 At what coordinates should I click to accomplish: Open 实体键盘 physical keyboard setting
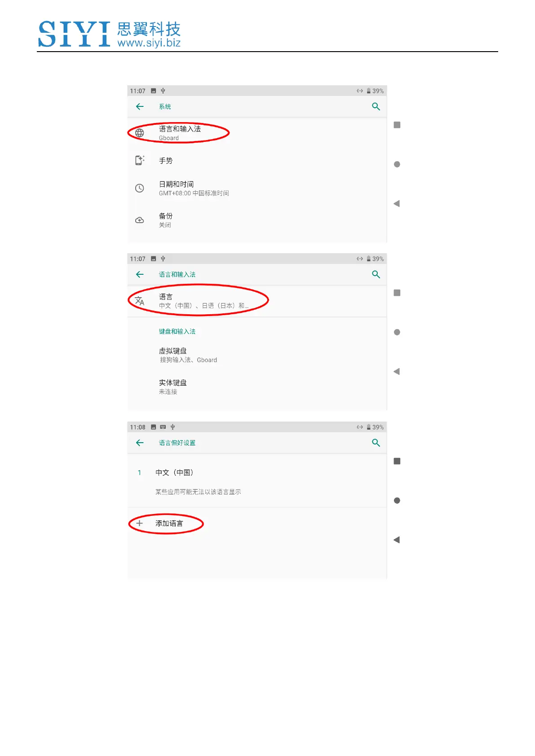tap(257, 387)
